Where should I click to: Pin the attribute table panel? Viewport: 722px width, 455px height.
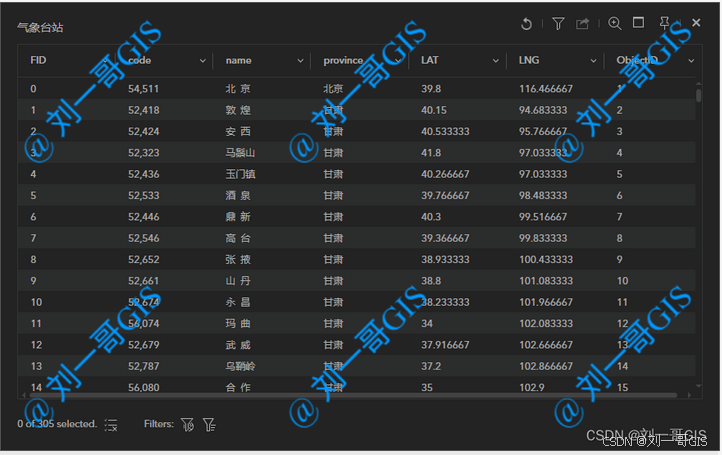coord(664,23)
